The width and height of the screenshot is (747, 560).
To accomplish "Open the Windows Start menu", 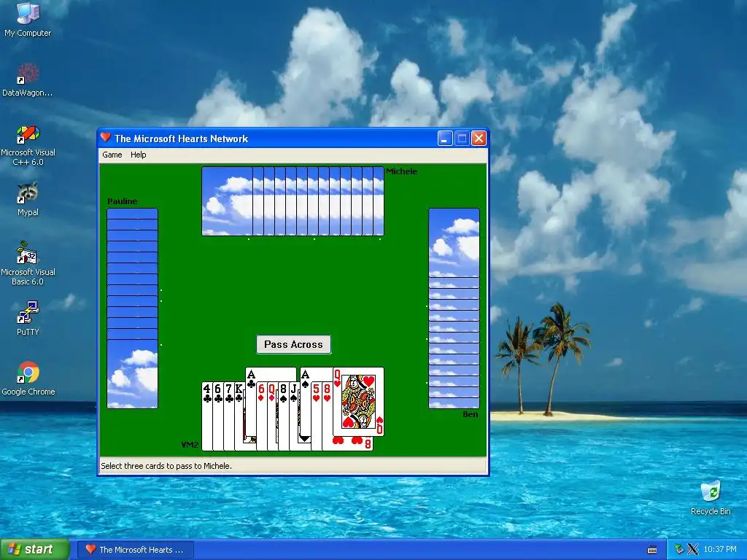I will (x=35, y=549).
